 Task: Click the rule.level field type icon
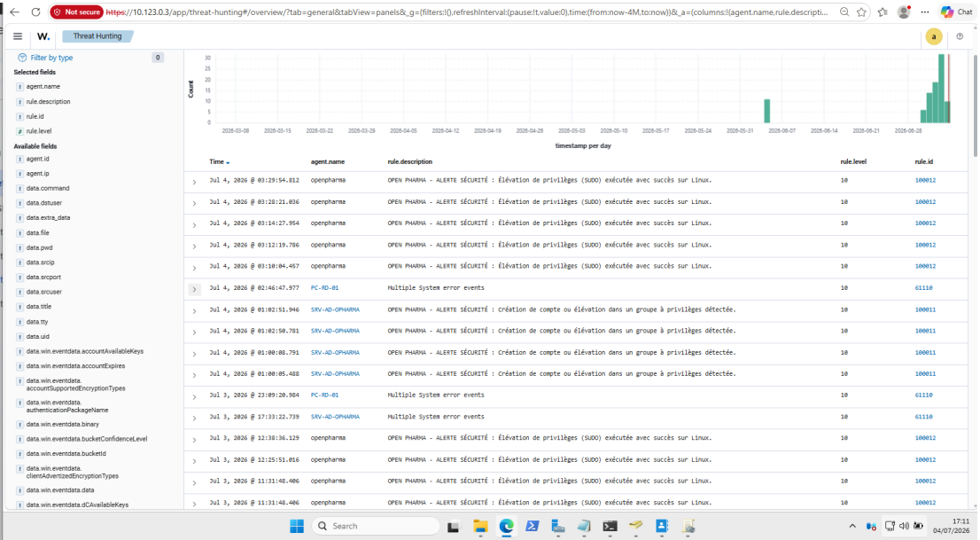click(20, 131)
